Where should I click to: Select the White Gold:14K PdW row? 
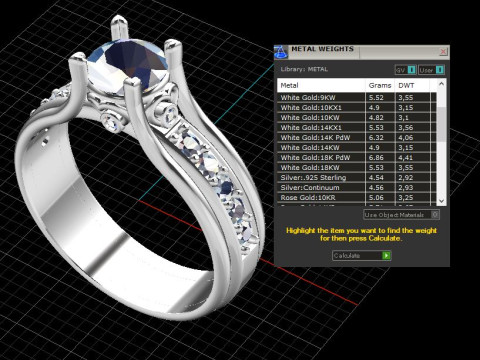357,138
